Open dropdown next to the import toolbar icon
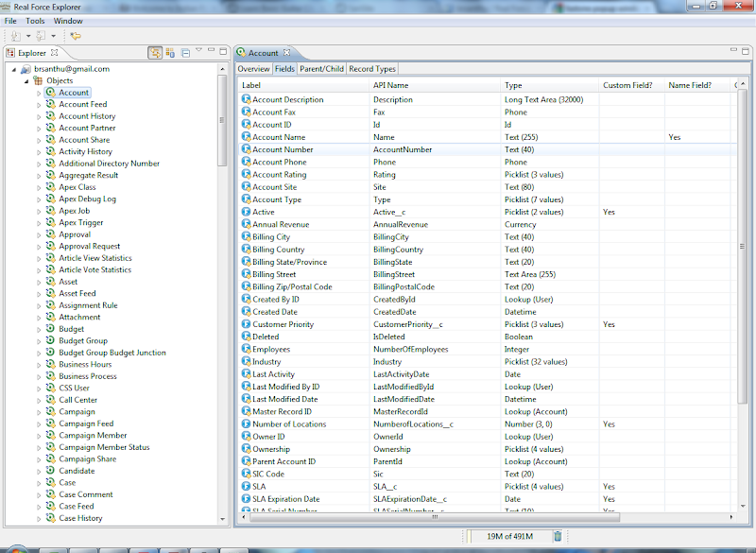The height and width of the screenshot is (553, 756). (x=28, y=36)
